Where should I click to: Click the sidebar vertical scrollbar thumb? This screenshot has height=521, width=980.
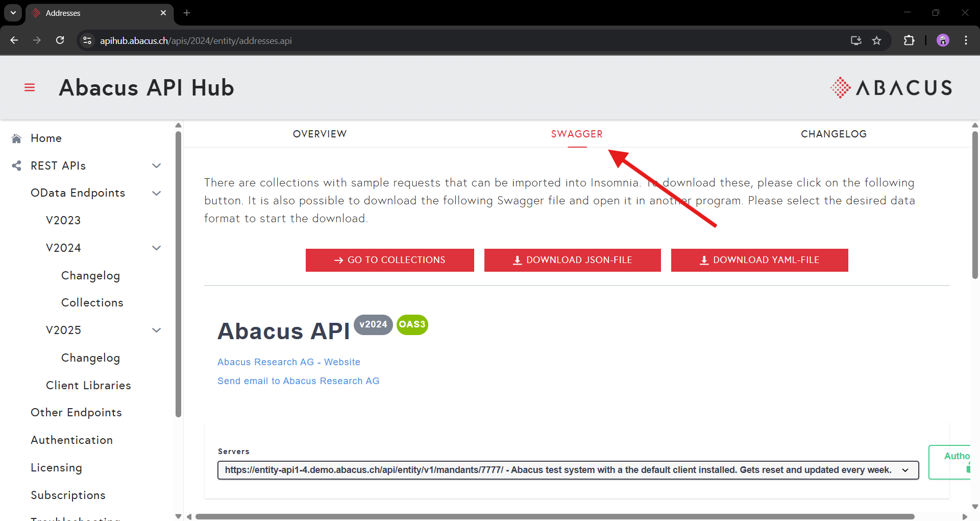pos(178,274)
